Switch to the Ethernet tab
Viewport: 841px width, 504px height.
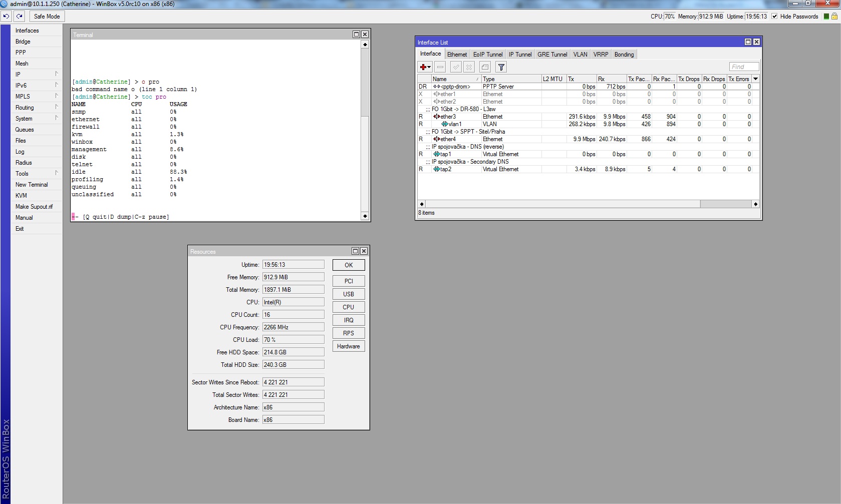[457, 55]
